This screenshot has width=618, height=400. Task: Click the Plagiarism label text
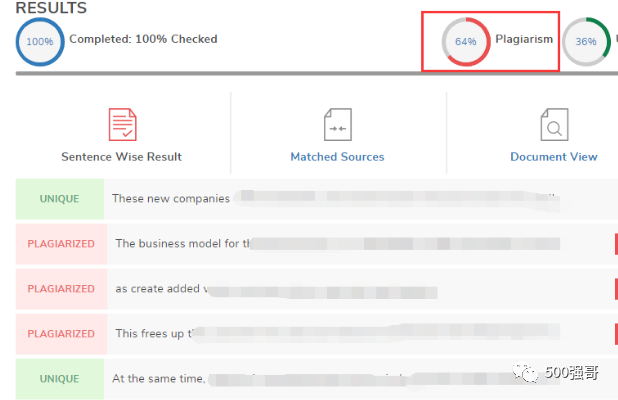(524, 39)
